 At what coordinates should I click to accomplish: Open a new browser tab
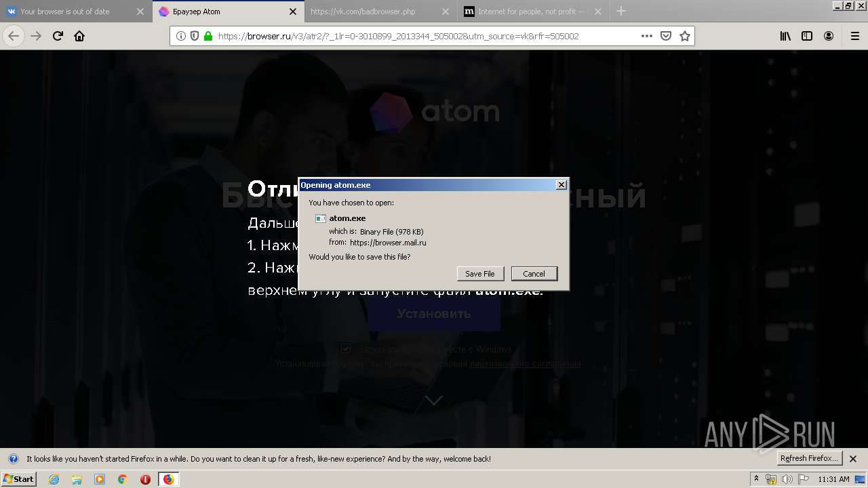(x=621, y=11)
